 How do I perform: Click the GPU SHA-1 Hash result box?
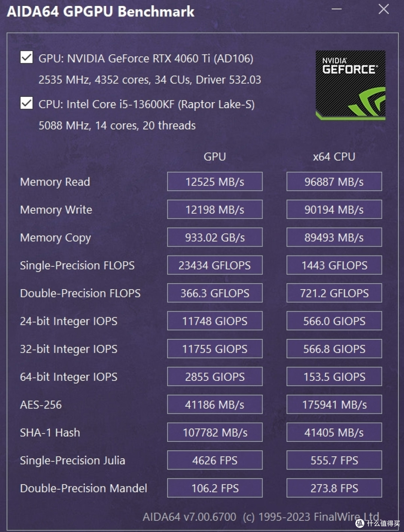coord(215,432)
